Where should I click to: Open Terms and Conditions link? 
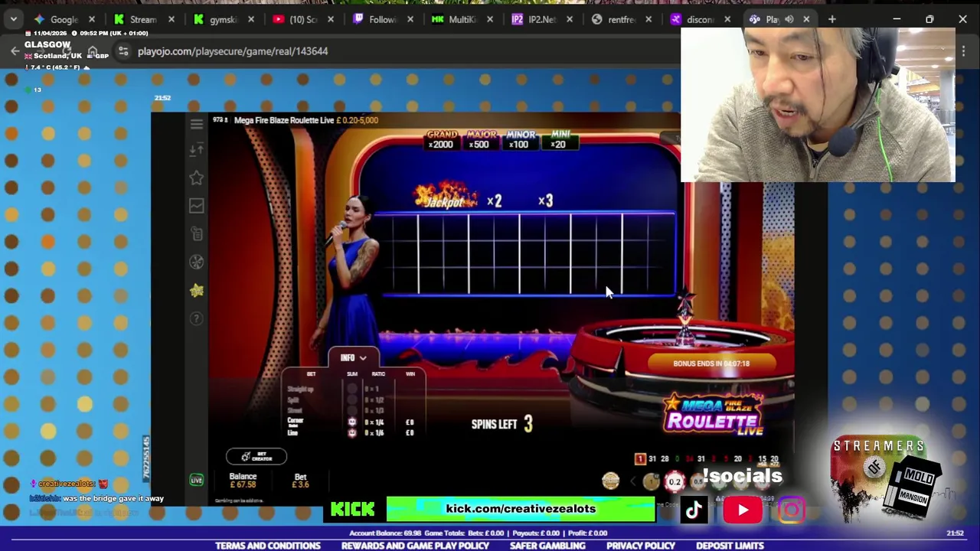click(x=268, y=546)
